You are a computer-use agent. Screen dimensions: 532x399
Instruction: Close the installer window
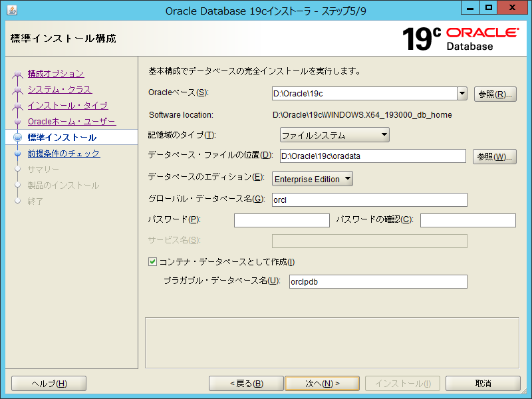512,7
